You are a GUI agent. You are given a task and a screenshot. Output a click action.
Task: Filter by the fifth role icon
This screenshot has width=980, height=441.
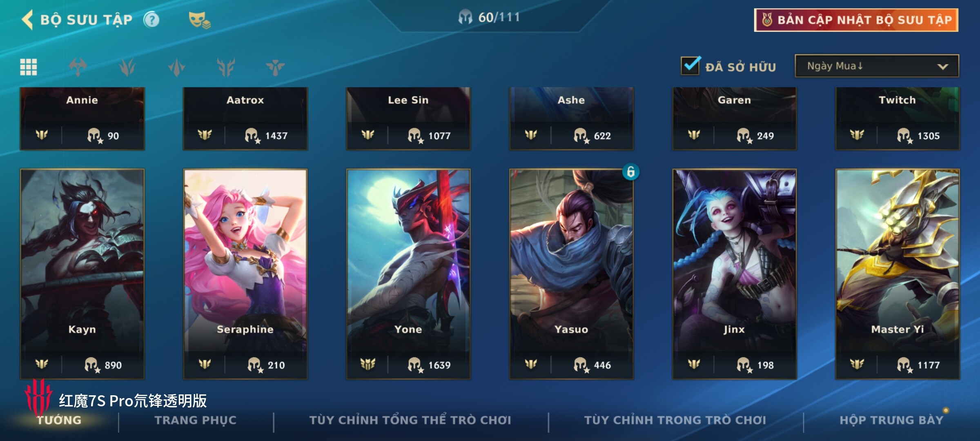pyautogui.click(x=276, y=67)
